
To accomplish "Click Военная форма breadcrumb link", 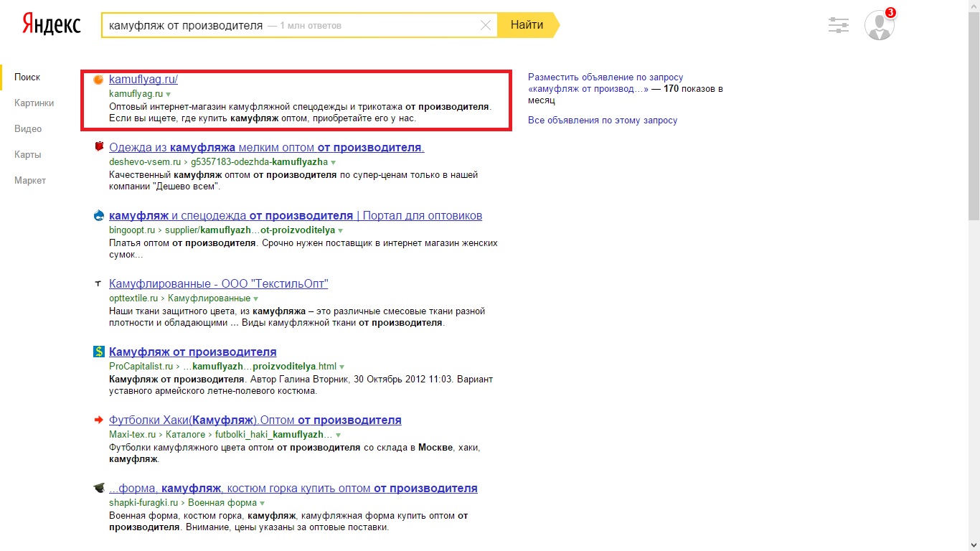I will point(222,503).
